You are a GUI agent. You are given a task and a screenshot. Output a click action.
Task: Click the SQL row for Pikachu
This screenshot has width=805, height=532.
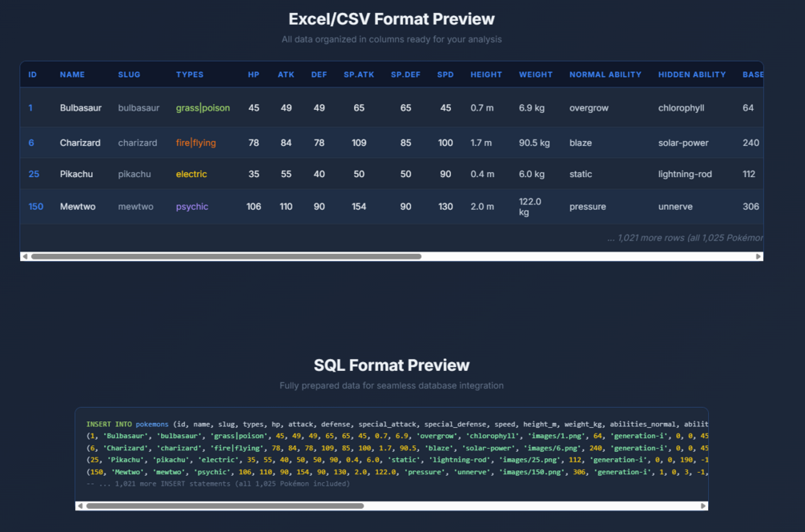[396, 460]
